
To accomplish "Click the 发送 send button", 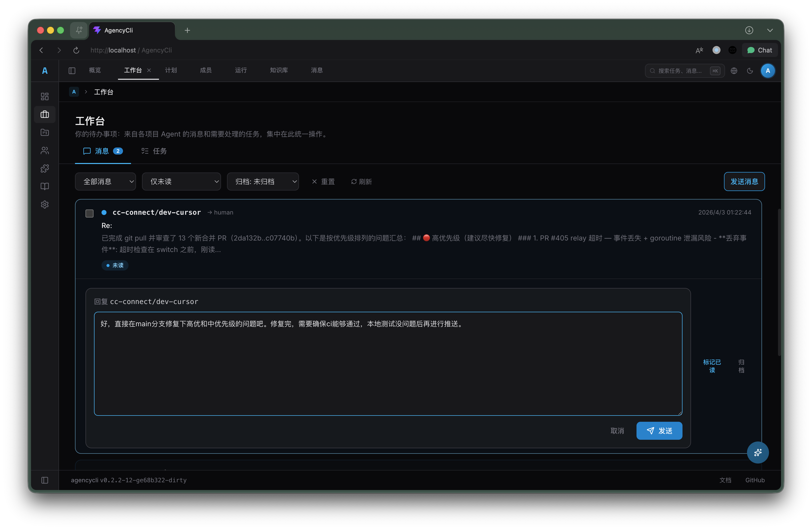I will pyautogui.click(x=659, y=431).
